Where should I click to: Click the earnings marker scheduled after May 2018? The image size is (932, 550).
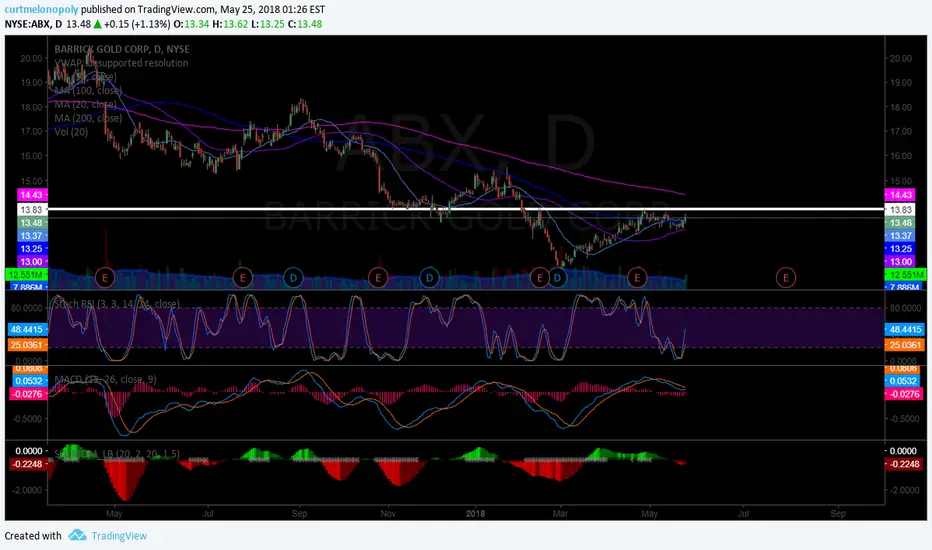pos(785,277)
